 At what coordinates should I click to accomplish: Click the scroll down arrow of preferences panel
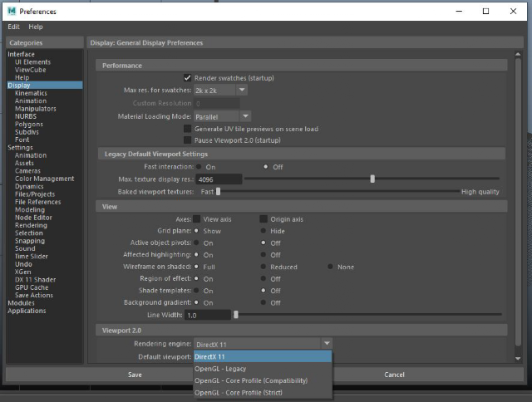518,358
